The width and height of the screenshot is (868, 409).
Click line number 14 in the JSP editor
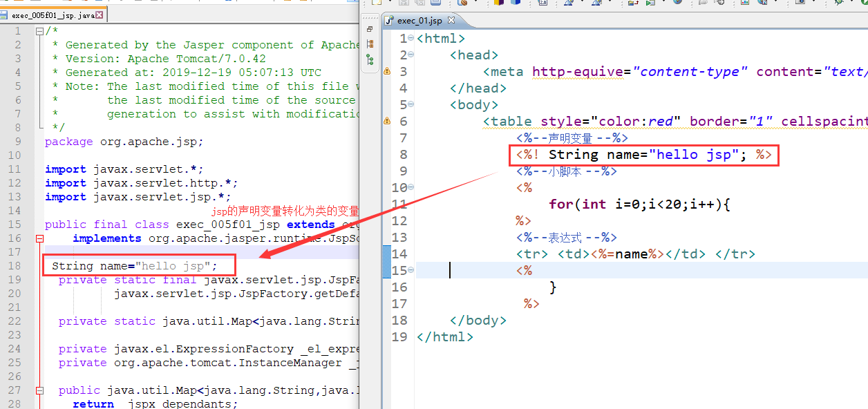[399, 254]
